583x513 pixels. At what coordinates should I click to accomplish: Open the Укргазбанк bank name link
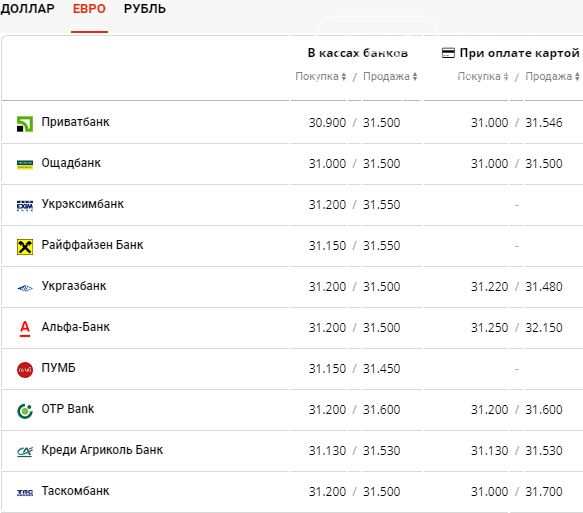(x=74, y=286)
